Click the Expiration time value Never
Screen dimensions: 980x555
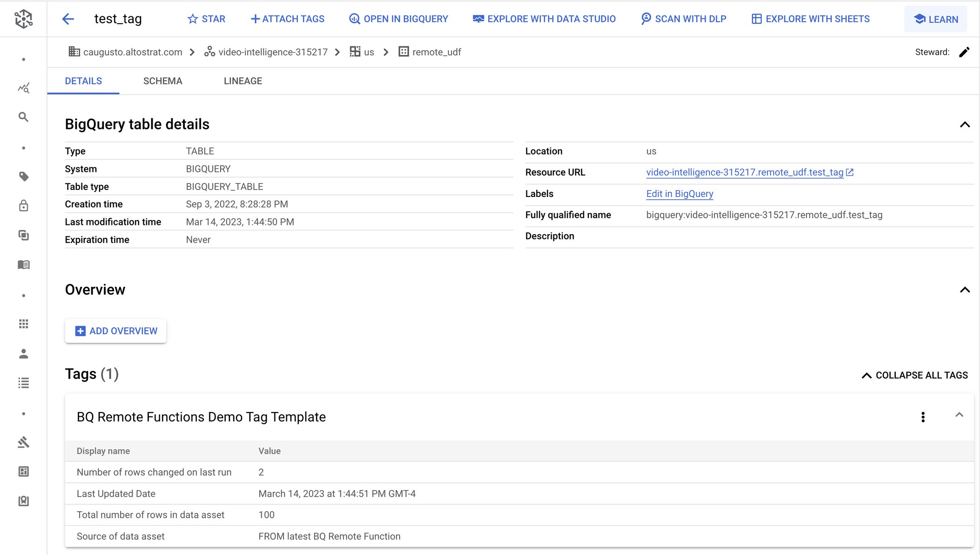198,239
